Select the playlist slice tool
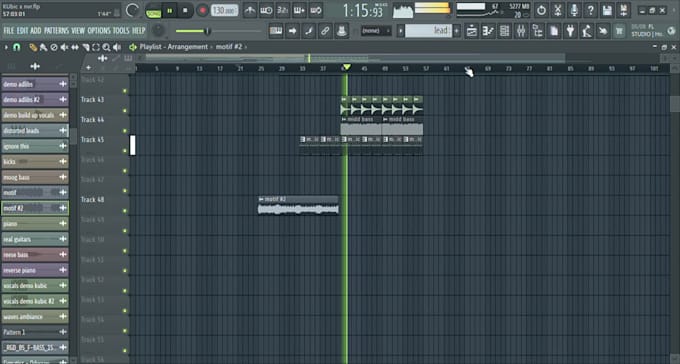The width and height of the screenshot is (680, 364). (x=85, y=47)
